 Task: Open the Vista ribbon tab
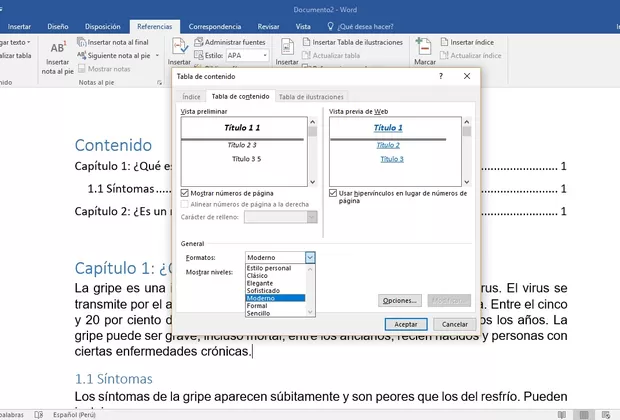[303, 26]
